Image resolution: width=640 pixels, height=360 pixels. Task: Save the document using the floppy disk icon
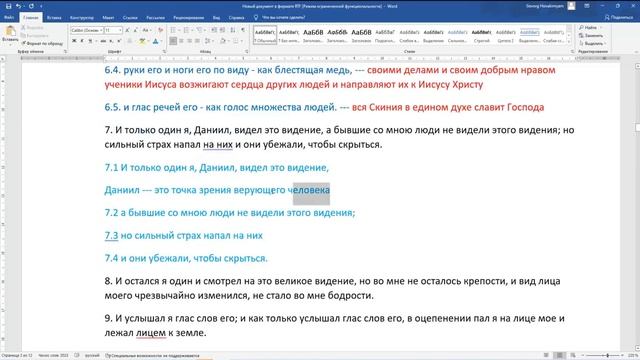click(x=8, y=6)
